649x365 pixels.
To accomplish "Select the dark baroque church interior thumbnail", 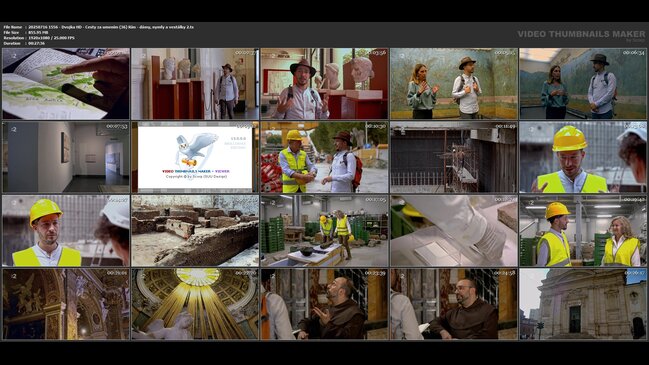I will 66,304.
